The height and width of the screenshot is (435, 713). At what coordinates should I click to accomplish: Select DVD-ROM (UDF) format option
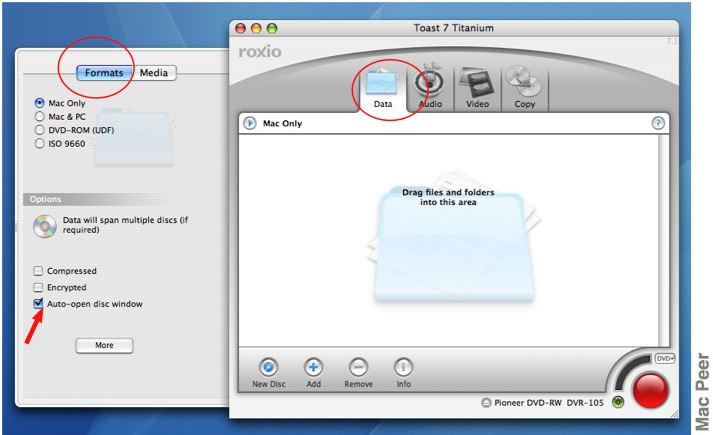click(x=40, y=130)
